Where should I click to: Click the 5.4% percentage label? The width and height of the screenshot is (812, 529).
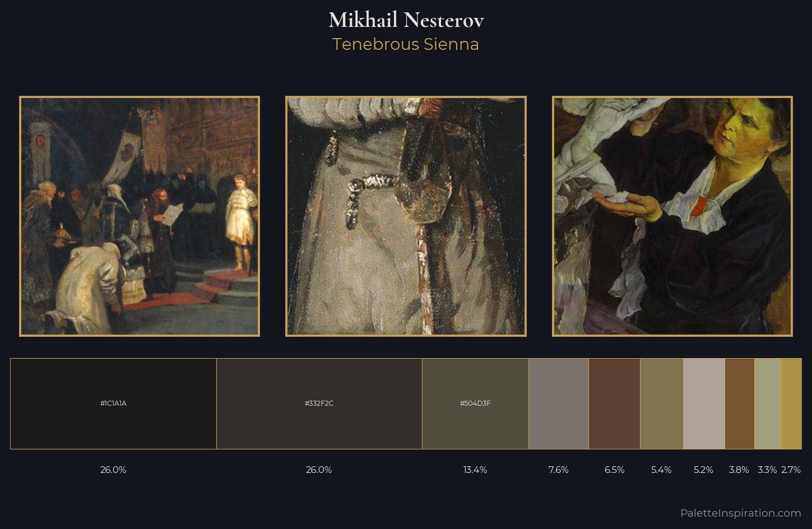tap(661, 470)
